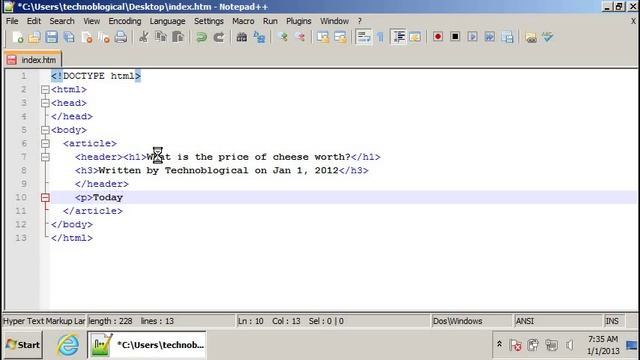Toggle Show All Characters pilcrow icon
The width and height of the screenshot is (640, 360).
[x=380, y=37]
